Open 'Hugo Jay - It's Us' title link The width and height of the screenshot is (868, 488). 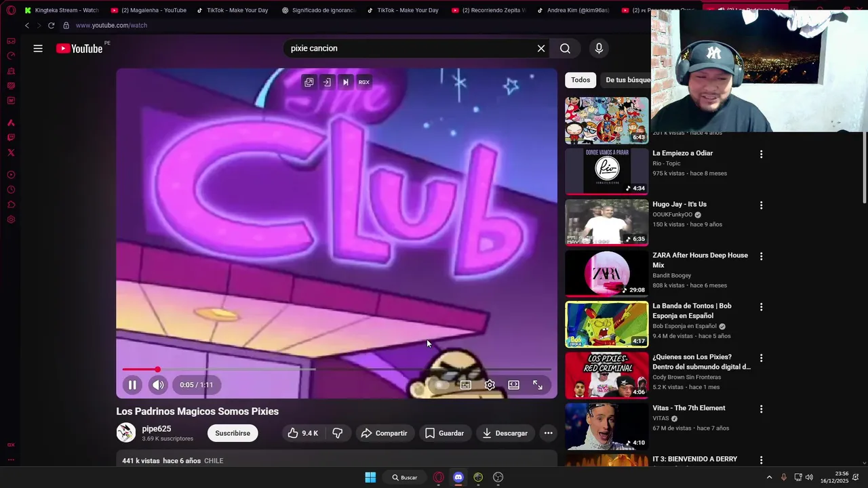pyautogui.click(x=679, y=204)
